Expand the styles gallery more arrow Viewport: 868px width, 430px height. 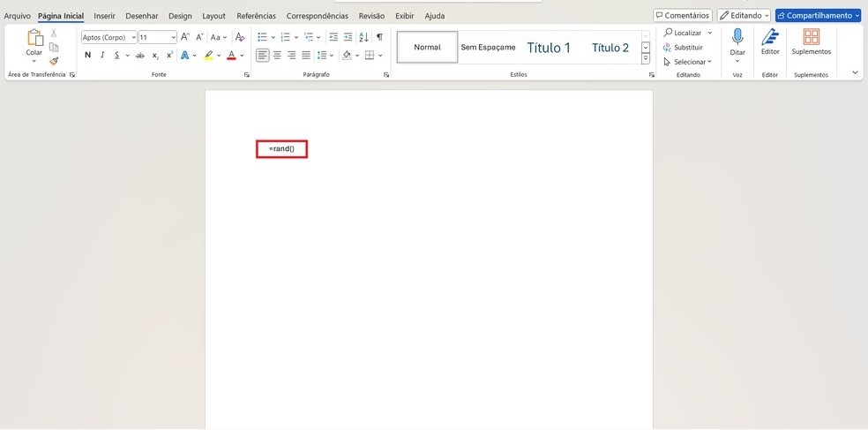(x=646, y=59)
